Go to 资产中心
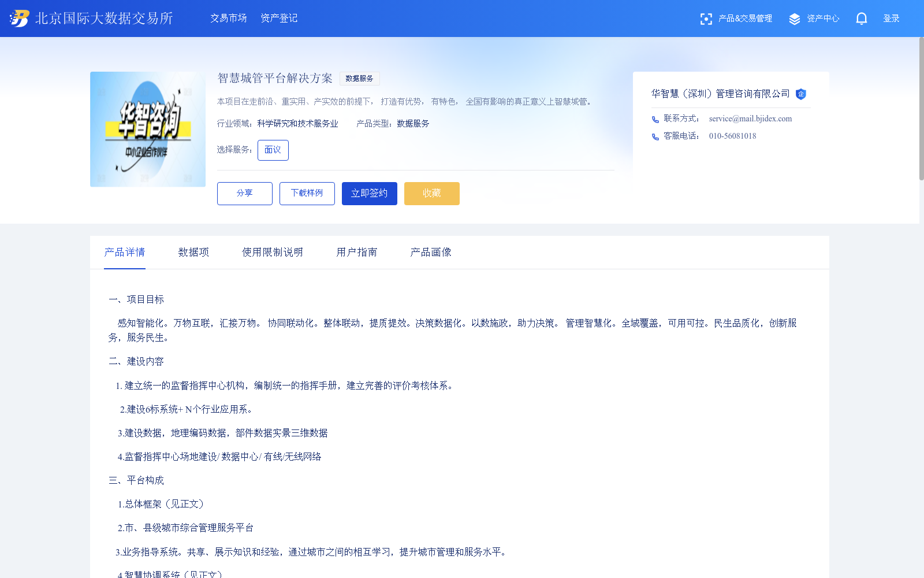Image resolution: width=924 pixels, height=578 pixels. coord(823,18)
